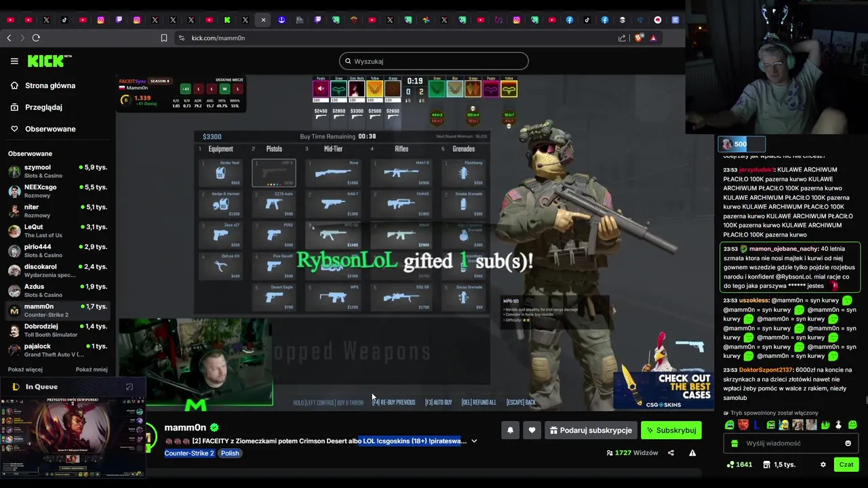The width and height of the screenshot is (868, 488).
Task: Open szymool's channel in followed list
Action: 58,171
